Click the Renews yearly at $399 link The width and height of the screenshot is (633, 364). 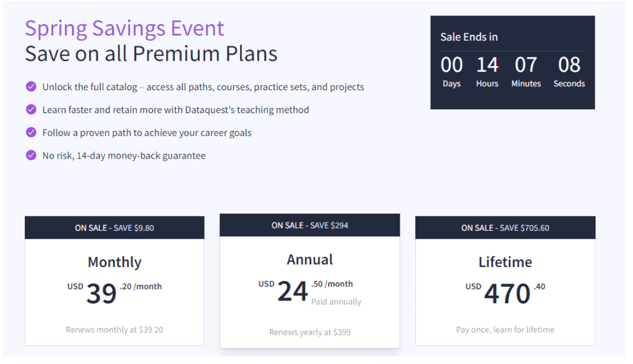coord(310,332)
